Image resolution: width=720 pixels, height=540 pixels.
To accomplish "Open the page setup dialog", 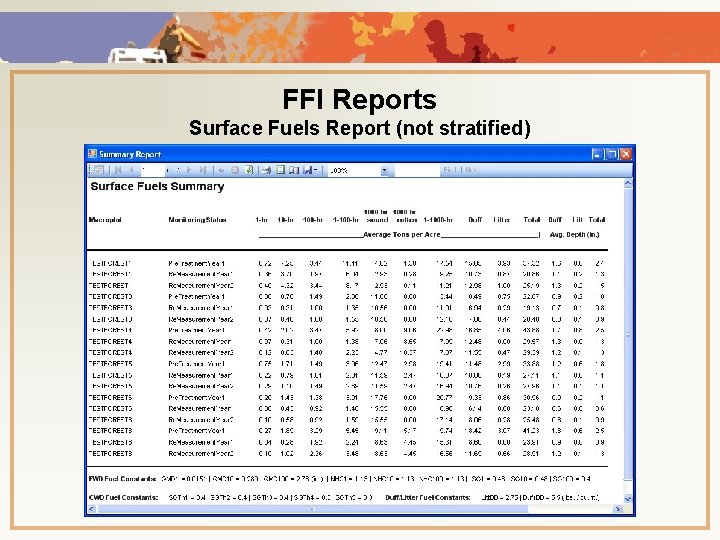I will click(x=294, y=170).
